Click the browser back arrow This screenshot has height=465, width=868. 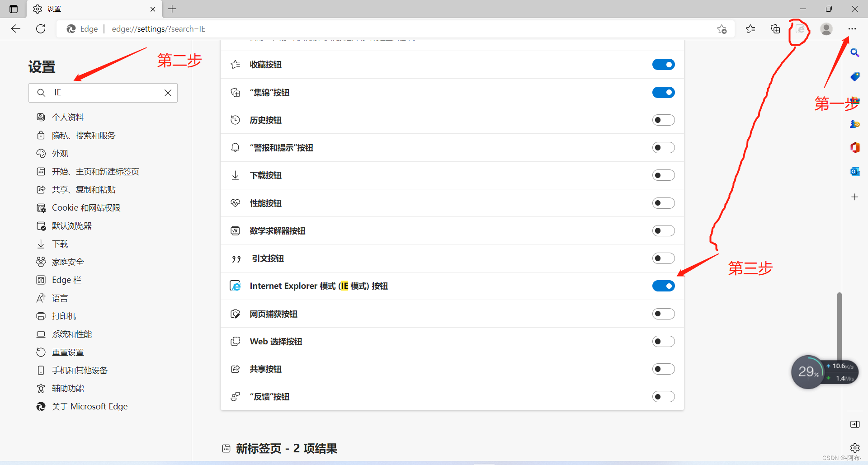pyautogui.click(x=16, y=29)
